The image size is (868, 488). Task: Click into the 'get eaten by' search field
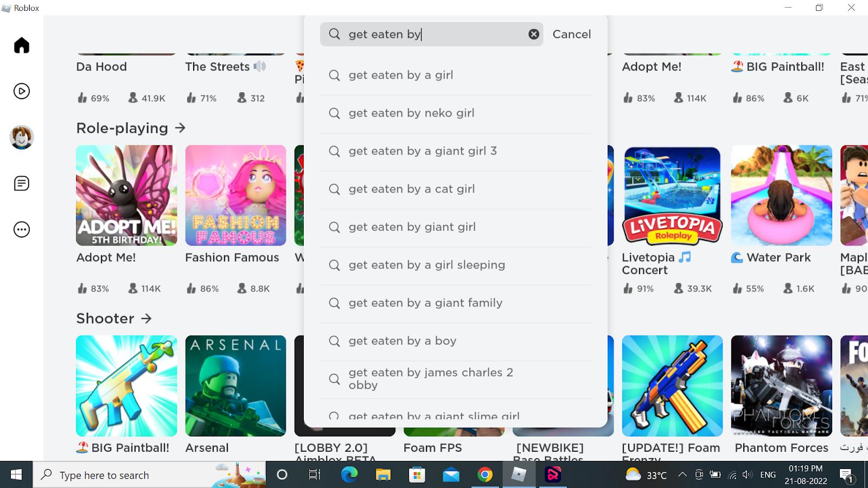pos(431,34)
